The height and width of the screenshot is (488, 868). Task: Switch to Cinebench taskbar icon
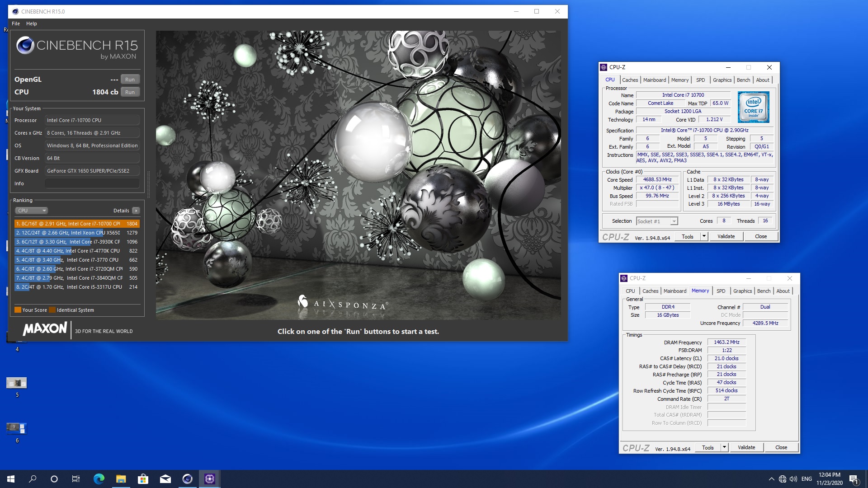(187, 479)
